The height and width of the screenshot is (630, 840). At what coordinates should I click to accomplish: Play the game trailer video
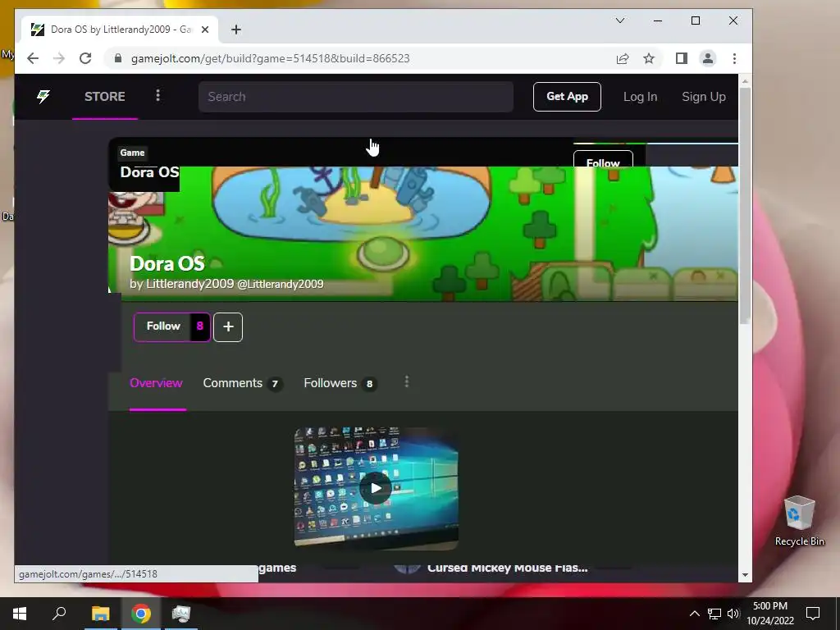[x=376, y=488]
